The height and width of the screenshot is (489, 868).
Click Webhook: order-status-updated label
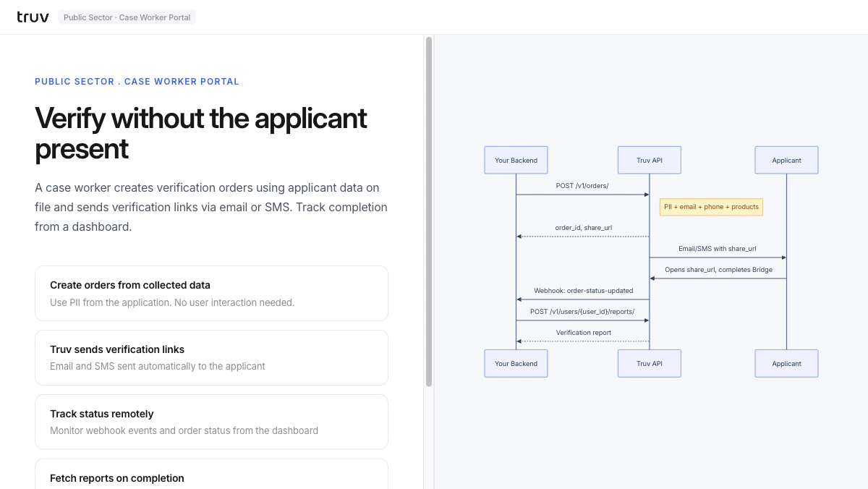click(x=583, y=291)
